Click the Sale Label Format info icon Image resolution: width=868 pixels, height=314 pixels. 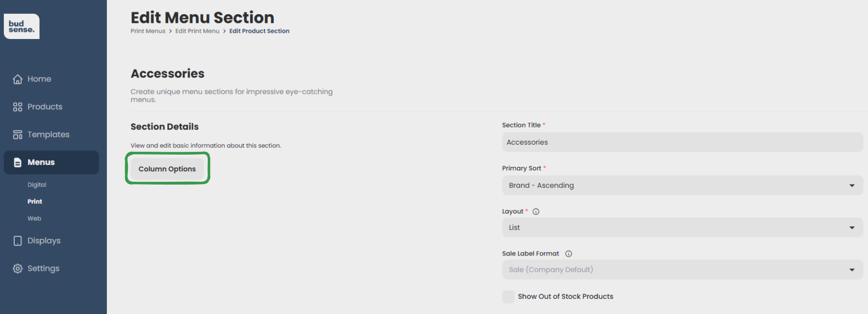click(569, 254)
